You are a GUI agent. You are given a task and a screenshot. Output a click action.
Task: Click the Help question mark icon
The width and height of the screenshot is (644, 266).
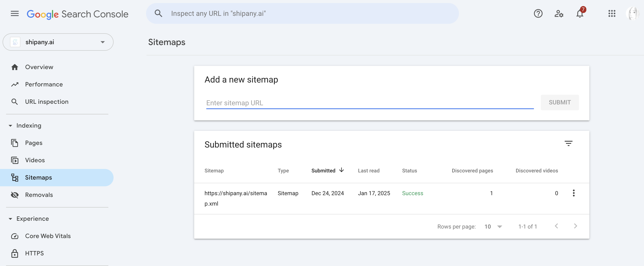tap(538, 13)
